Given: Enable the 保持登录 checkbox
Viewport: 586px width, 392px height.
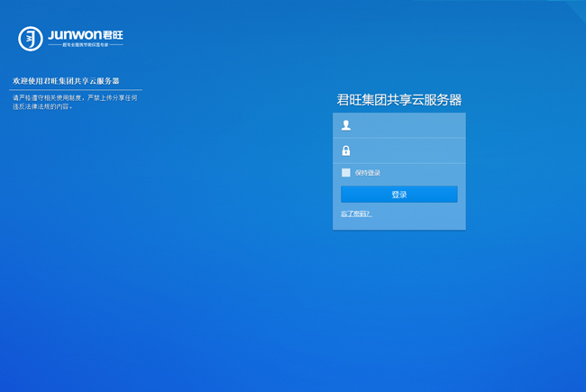Looking at the screenshot, I should pos(345,172).
